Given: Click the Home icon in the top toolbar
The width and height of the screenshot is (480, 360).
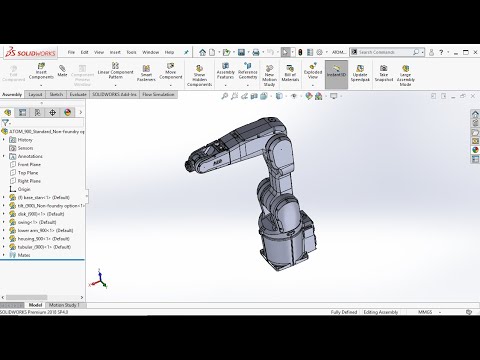Looking at the screenshot, I should (202, 52).
